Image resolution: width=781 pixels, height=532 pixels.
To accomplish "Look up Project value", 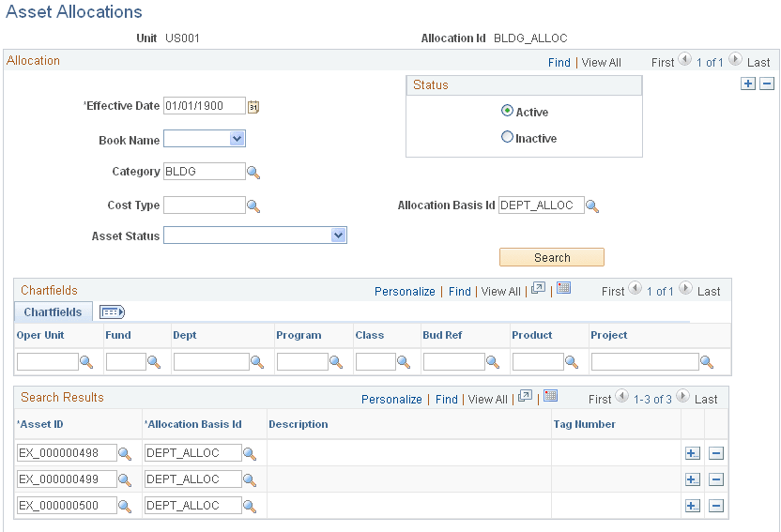I will click(x=707, y=362).
